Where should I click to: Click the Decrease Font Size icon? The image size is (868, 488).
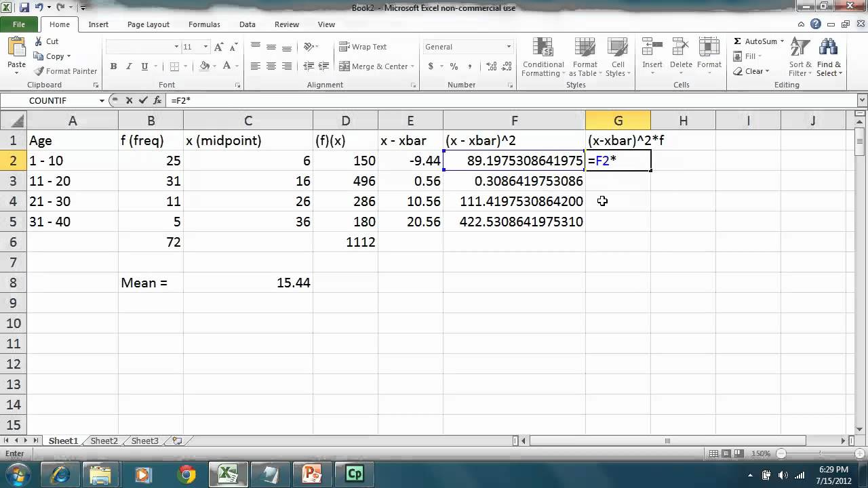[x=235, y=47]
